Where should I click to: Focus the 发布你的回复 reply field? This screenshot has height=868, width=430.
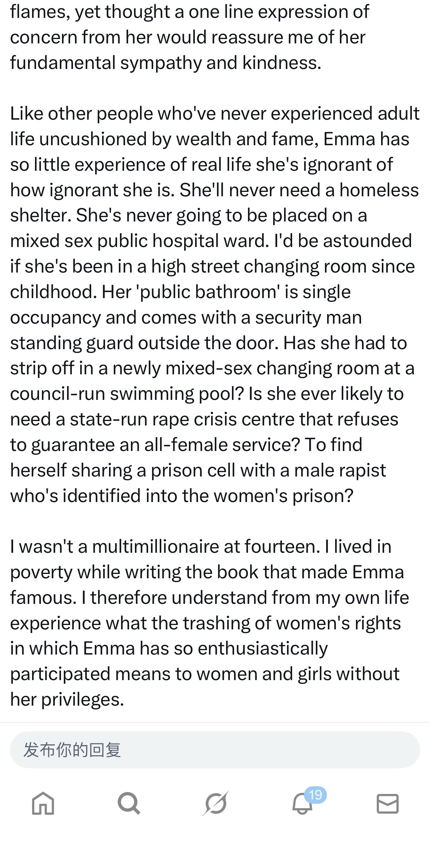pos(215,750)
